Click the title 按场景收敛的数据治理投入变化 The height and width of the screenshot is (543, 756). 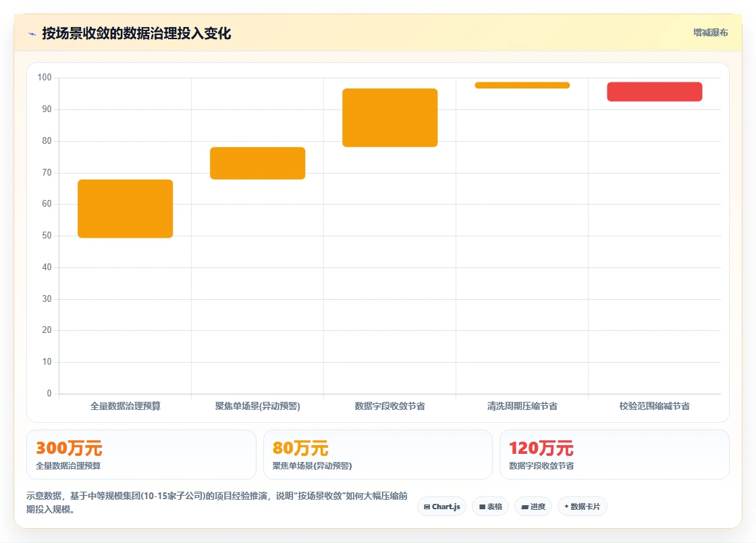click(x=136, y=33)
